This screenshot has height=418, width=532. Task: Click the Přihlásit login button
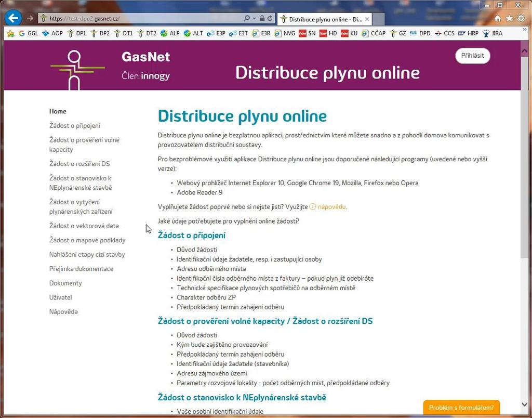[x=473, y=56]
